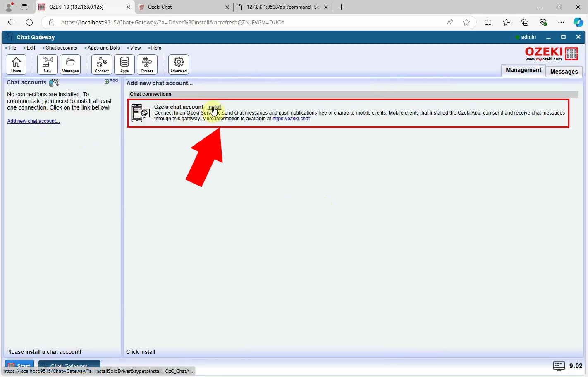Screen dimensions: 588x377
Task: Click the New message toolbar icon
Action: click(x=48, y=64)
